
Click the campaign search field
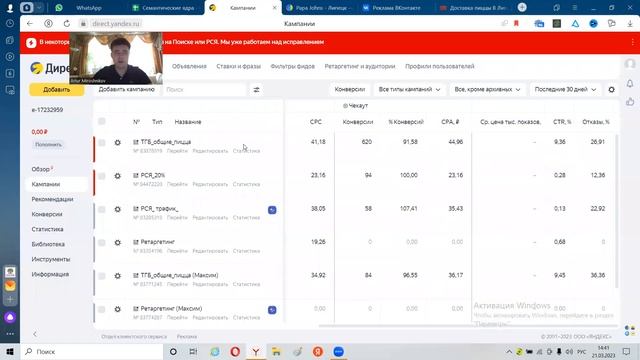tap(204, 89)
